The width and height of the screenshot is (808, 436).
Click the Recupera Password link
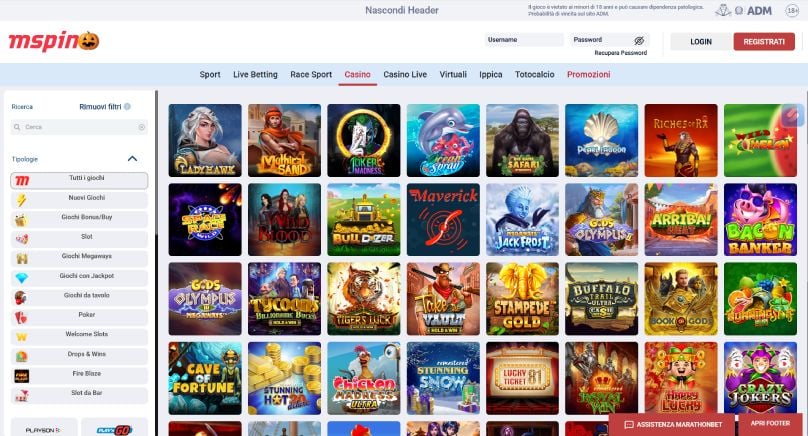(620, 53)
